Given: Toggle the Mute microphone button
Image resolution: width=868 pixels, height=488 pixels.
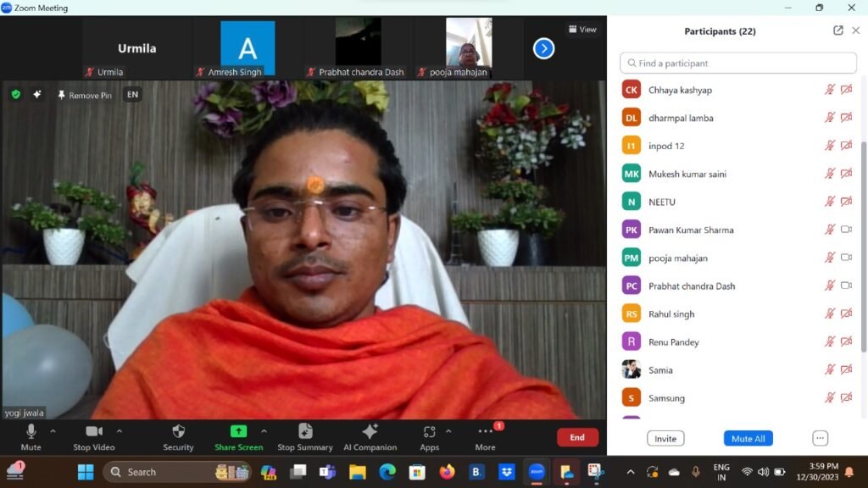Looking at the screenshot, I should 31,432.
